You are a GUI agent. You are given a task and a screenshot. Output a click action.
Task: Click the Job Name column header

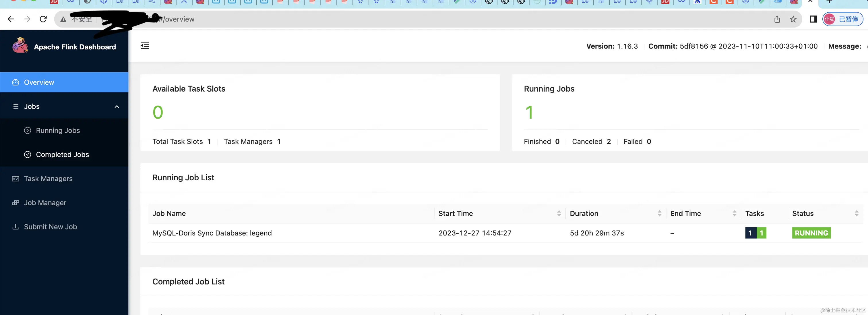(x=169, y=213)
